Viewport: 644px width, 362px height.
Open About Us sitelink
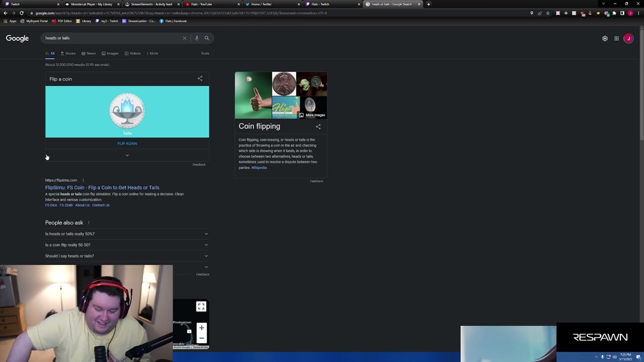point(83,205)
